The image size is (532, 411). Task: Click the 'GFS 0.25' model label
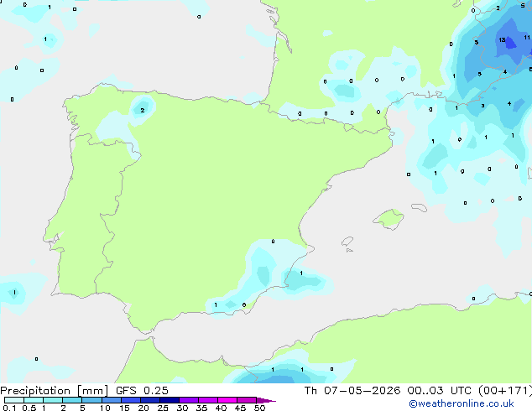(142, 391)
